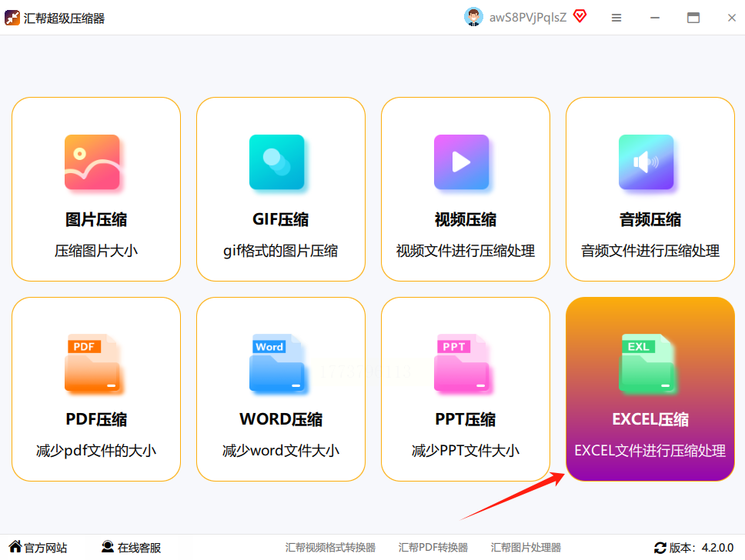Click the 视频压缩 title
Screen dimensions: 745x560
pos(465,219)
